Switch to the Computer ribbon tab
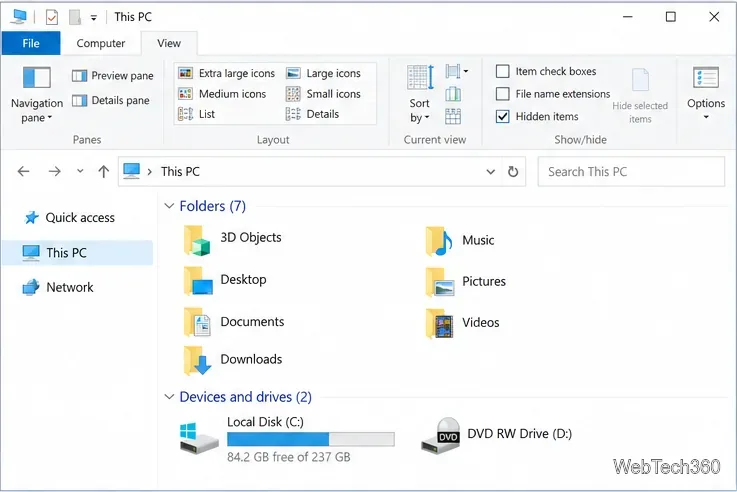 [x=101, y=43]
